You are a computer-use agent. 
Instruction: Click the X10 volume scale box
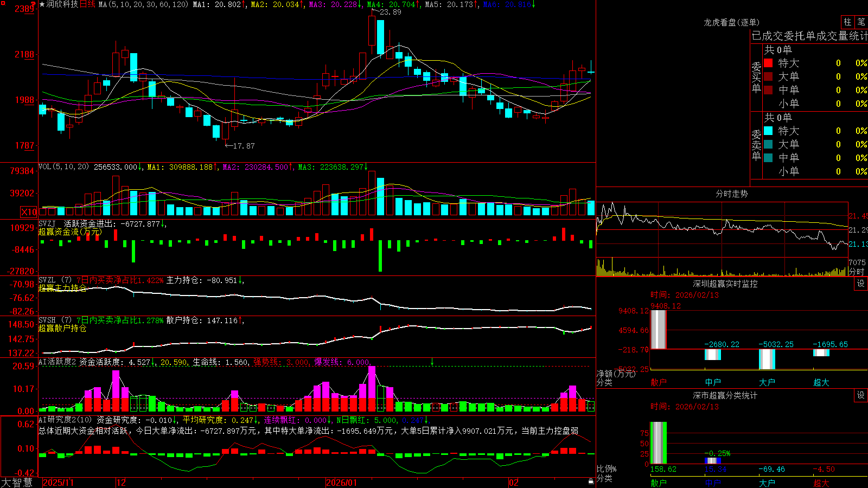tap(29, 212)
